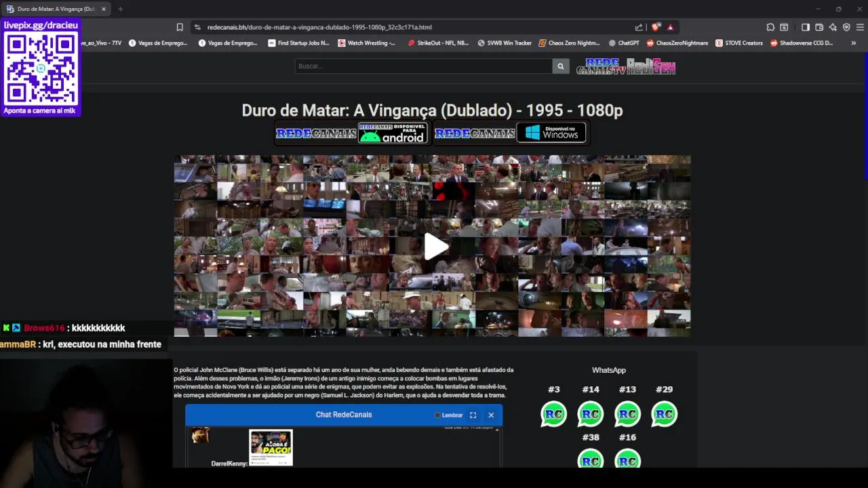
Task: Open the Leo AI sparkle icon
Action: click(833, 27)
